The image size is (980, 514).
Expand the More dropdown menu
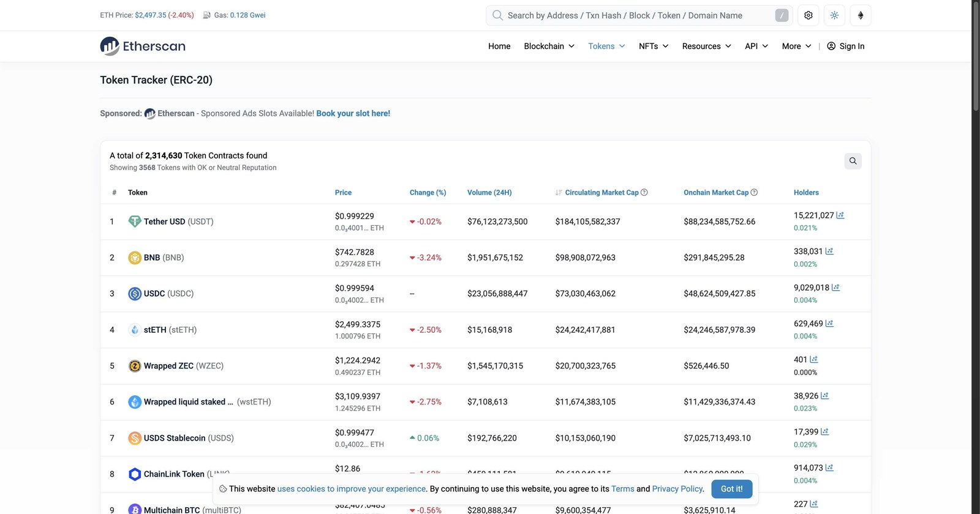coord(797,46)
